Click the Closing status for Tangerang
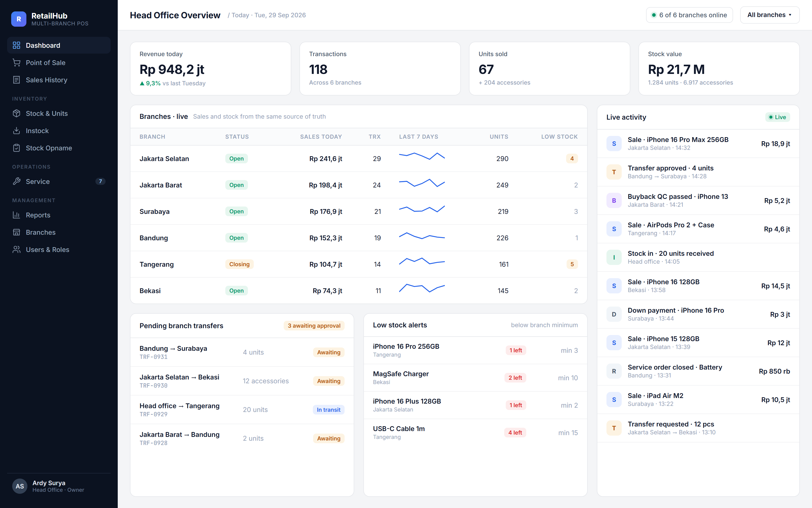 coord(239,264)
